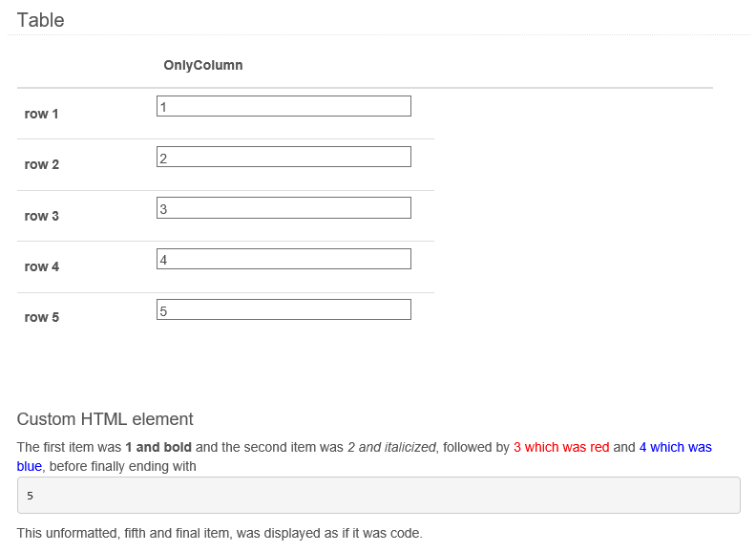The height and width of the screenshot is (552, 756).
Task: Click the Table section heading
Action: click(x=41, y=20)
